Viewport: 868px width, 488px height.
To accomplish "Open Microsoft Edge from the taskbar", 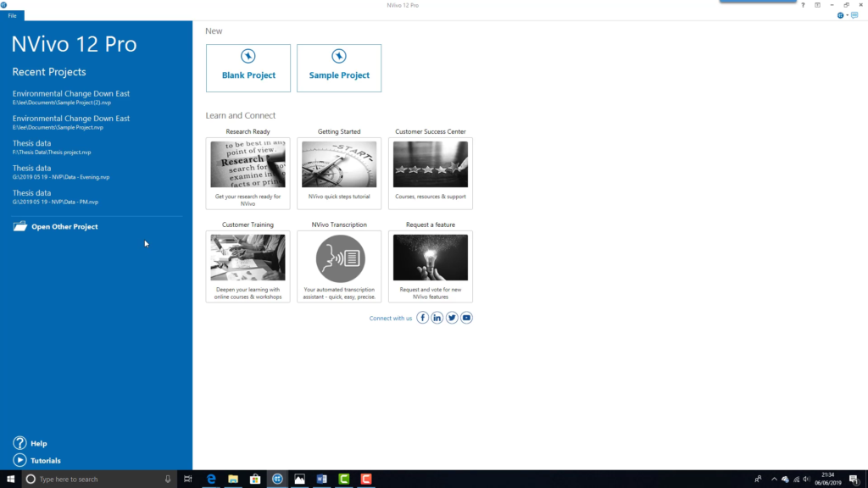I will [x=211, y=480].
